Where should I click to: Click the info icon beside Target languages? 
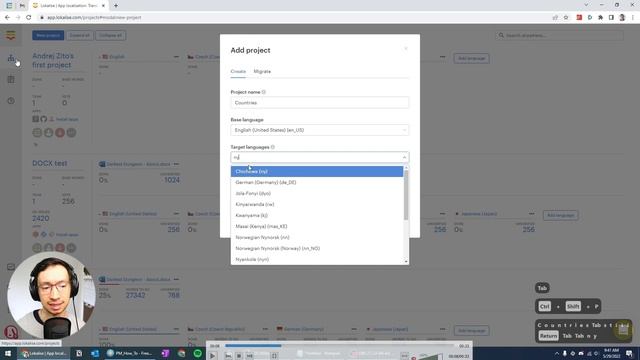pyautogui.click(x=273, y=147)
